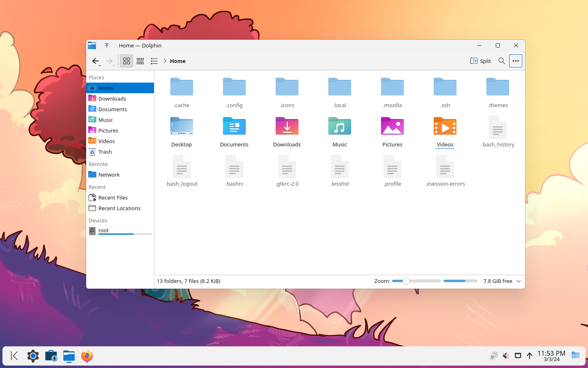Open Recent Files in the sidebar
This screenshot has height=368, width=588.
tap(120, 197)
